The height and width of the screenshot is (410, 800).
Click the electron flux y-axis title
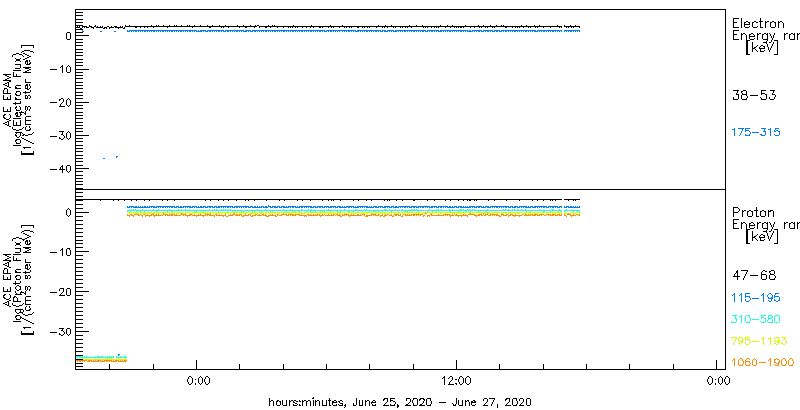18,100
